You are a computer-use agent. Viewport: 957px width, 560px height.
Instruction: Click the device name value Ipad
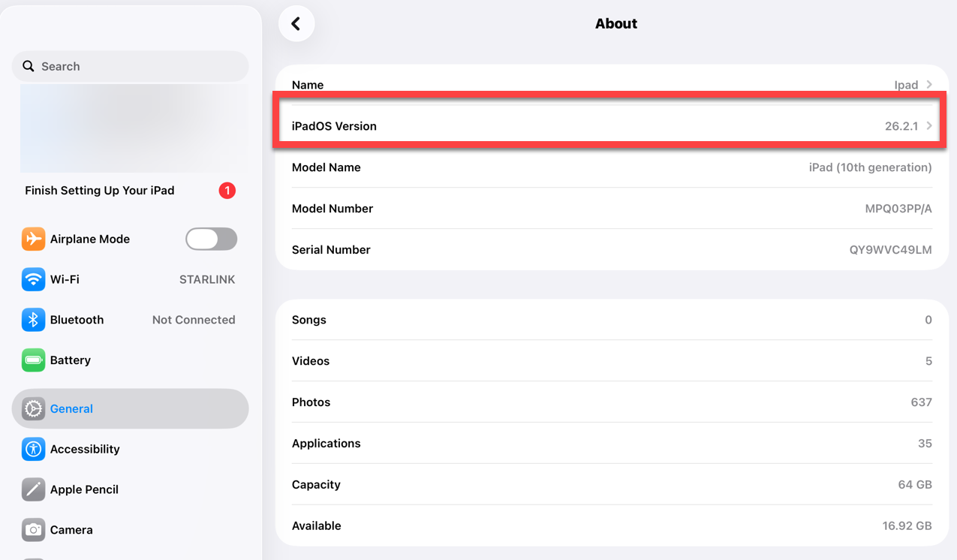coord(906,85)
